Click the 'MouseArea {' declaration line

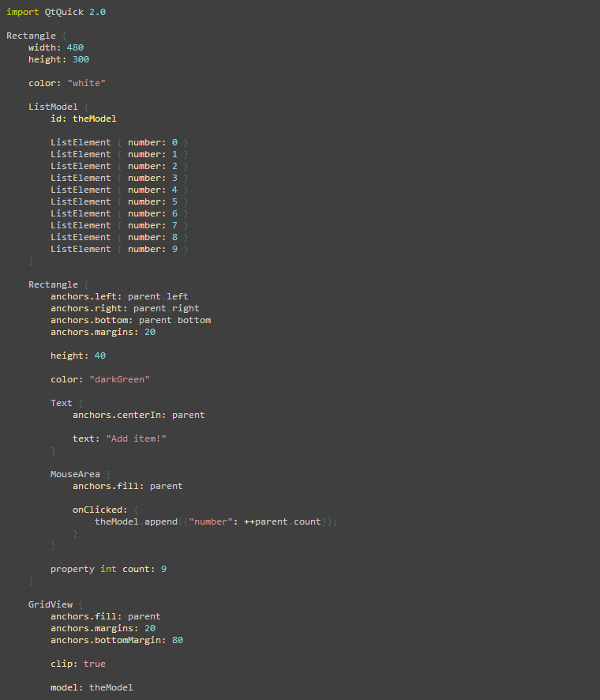click(x=81, y=474)
